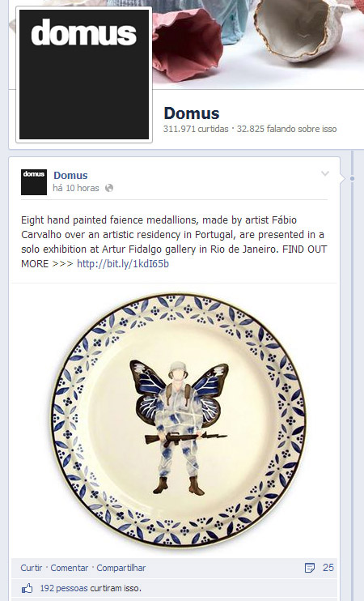Open the cover photo with ceramic vessels
This screenshot has width=364, height=601.
coord(258,44)
